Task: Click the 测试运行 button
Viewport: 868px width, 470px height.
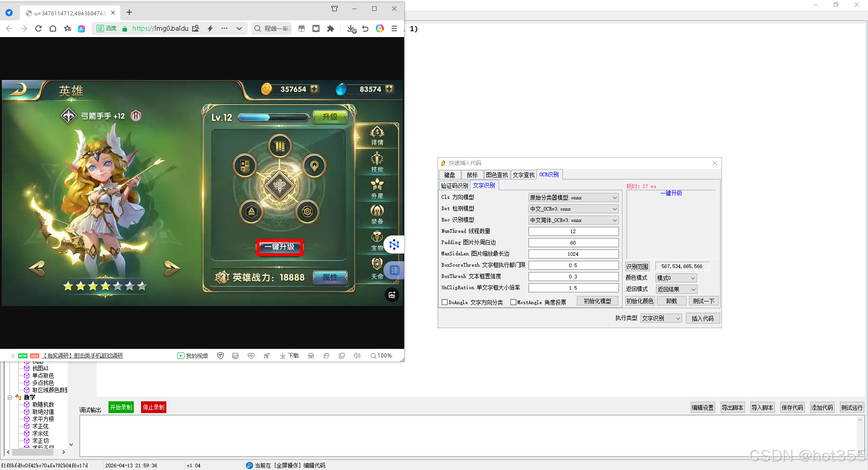Action: point(852,407)
